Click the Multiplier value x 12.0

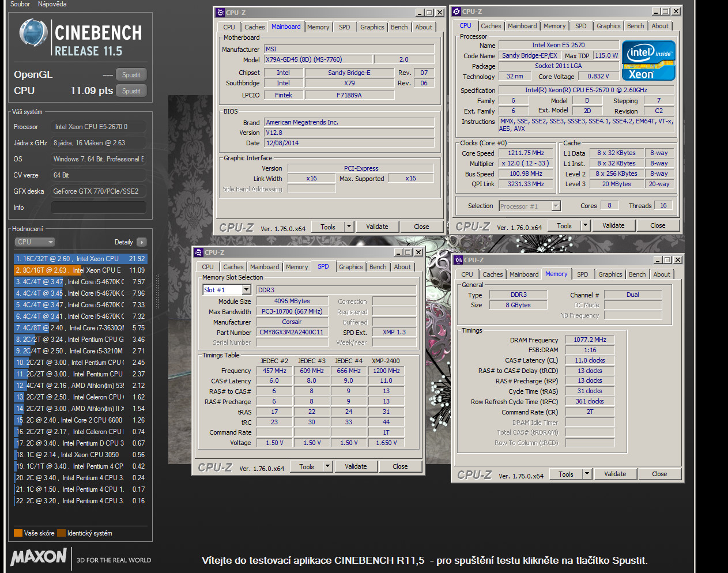[x=526, y=164]
